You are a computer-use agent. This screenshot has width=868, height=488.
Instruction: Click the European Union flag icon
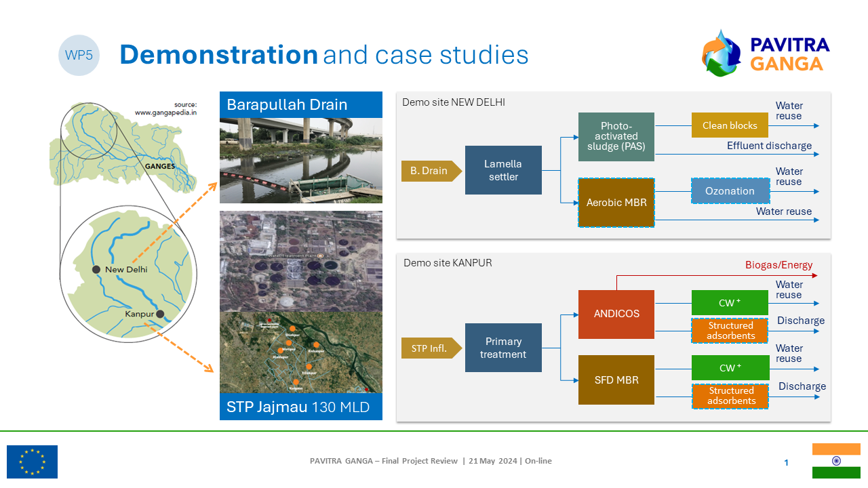pyautogui.click(x=32, y=462)
